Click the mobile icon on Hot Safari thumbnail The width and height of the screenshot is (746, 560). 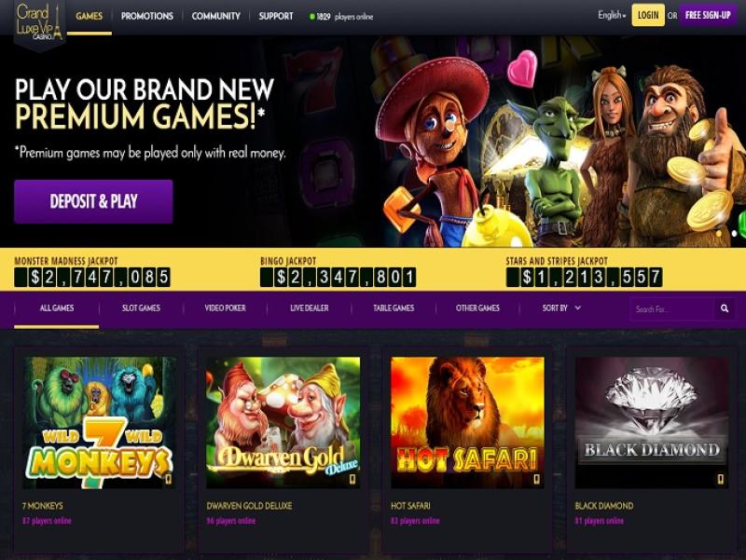[x=537, y=479]
